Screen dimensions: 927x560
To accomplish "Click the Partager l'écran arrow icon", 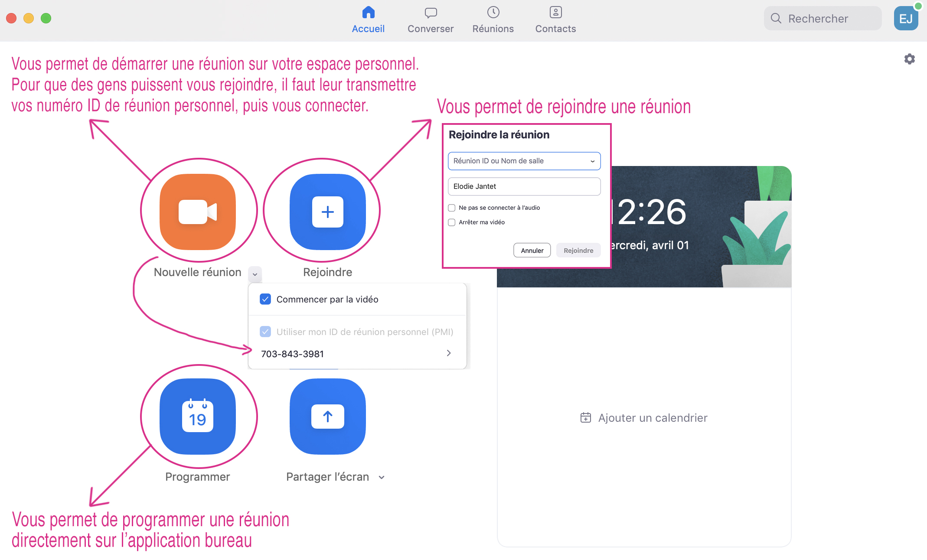I will point(327,416).
